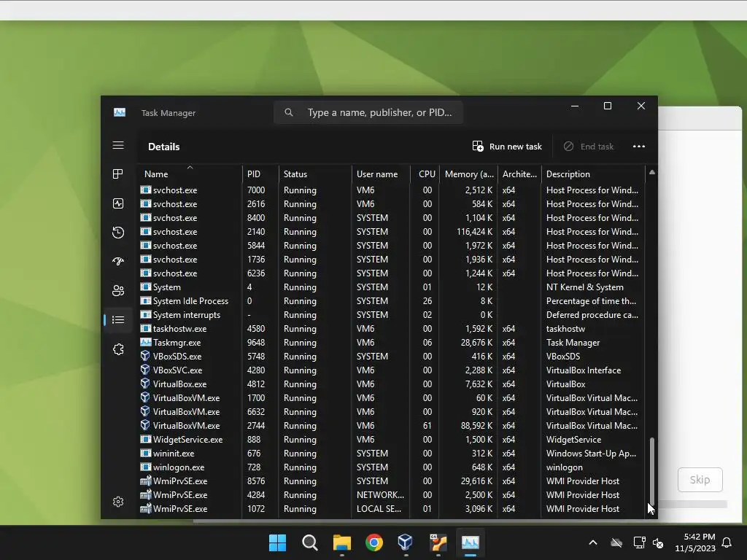Open the Services page puzzle icon
Viewport: 747px width, 560px height.
pyautogui.click(x=118, y=349)
